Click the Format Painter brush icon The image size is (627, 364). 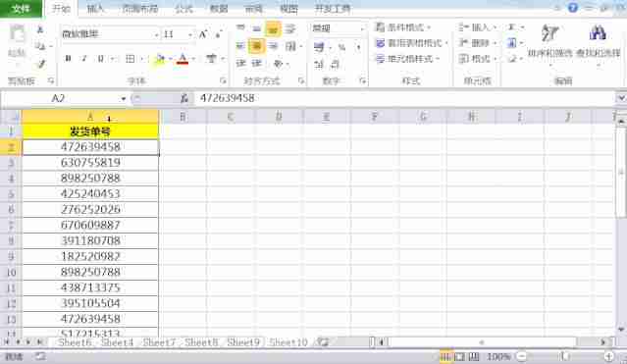click(x=41, y=63)
